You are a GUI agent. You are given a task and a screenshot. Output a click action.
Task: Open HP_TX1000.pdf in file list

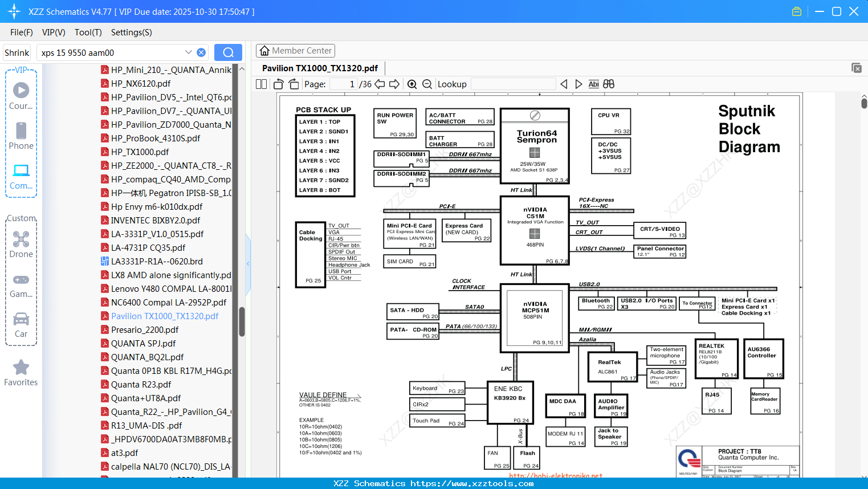(140, 152)
